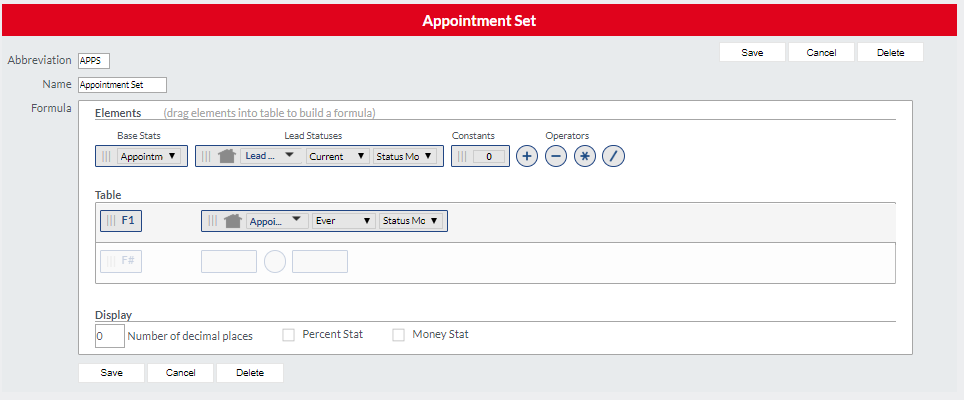The width and height of the screenshot is (964, 400).
Task: Click the house icon in the F1 table row
Action: click(233, 221)
